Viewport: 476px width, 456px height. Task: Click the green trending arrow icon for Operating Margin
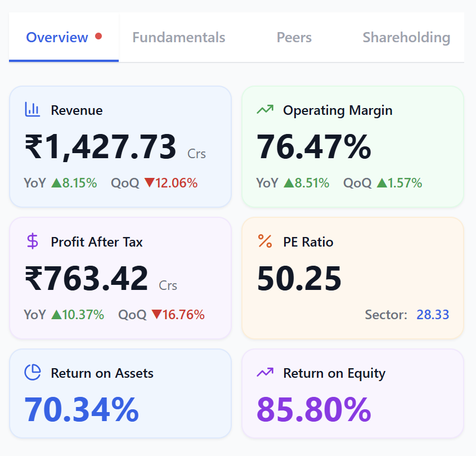tap(265, 109)
